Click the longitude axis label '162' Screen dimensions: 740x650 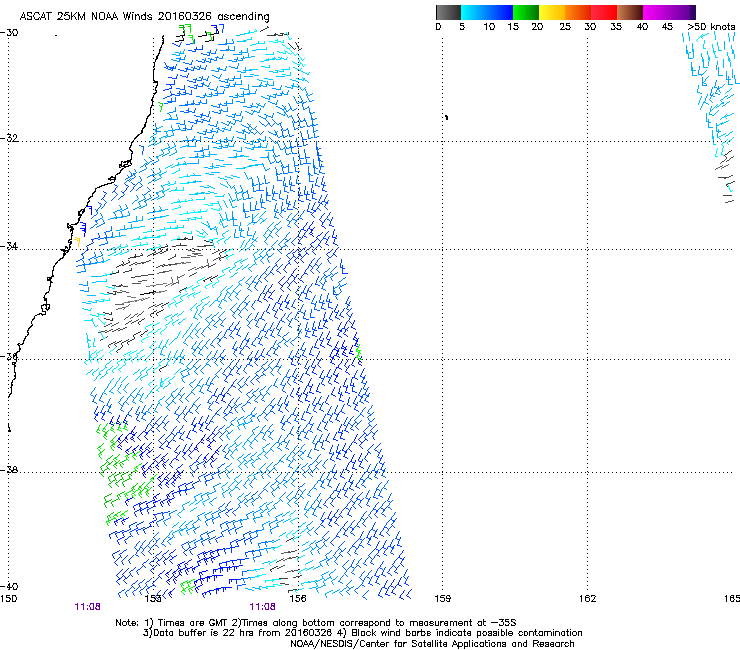coord(587,599)
